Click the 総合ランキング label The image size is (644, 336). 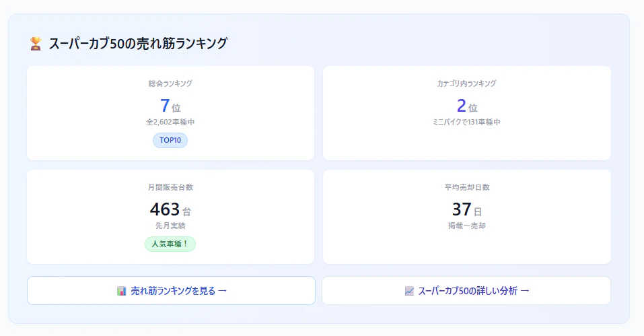[170, 83]
